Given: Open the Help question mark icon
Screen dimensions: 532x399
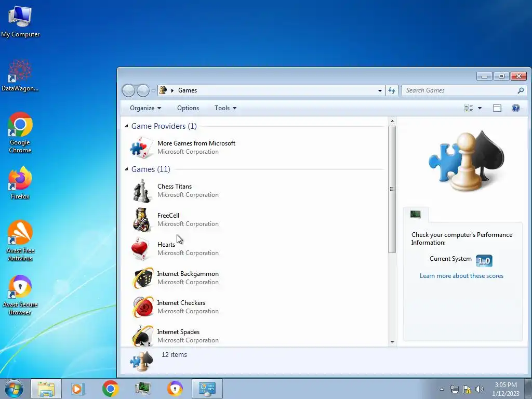Looking at the screenshot, I should 515,108.
